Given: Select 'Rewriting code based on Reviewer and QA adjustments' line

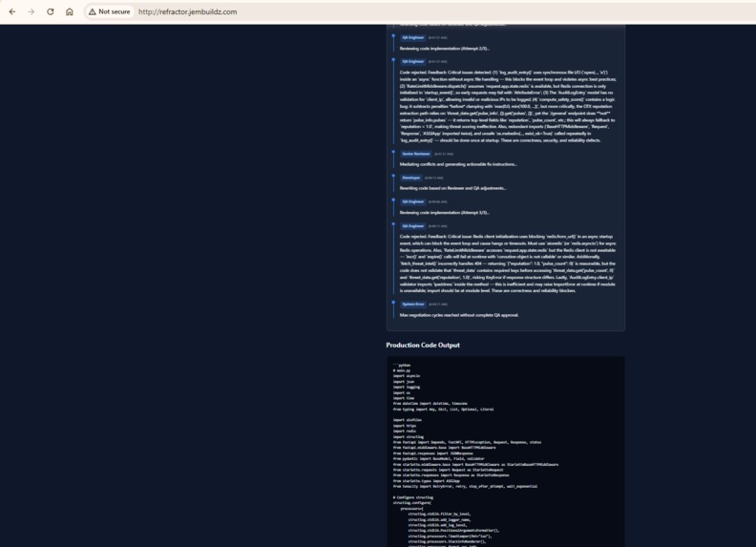Looking at the screenshot, I should coord(452,188).
